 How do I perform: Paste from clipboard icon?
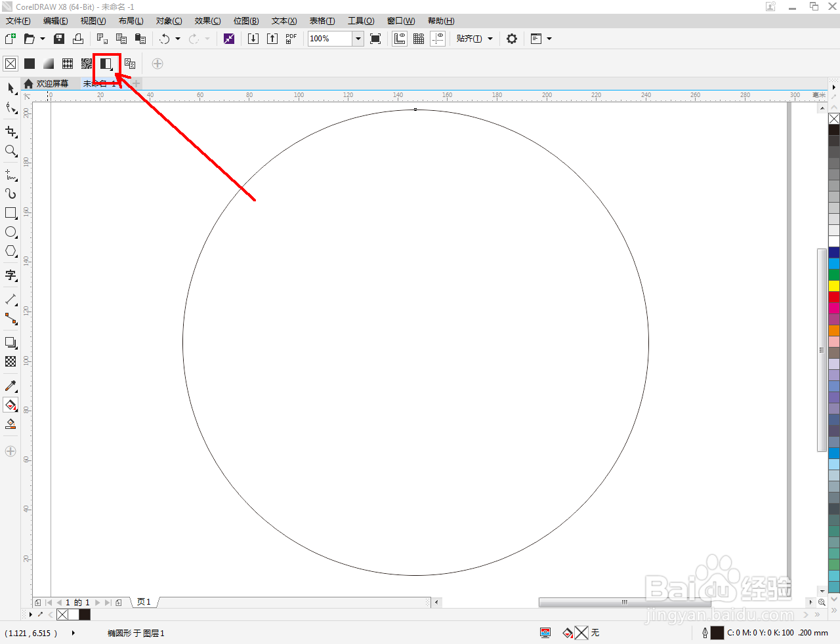(140, 39)
